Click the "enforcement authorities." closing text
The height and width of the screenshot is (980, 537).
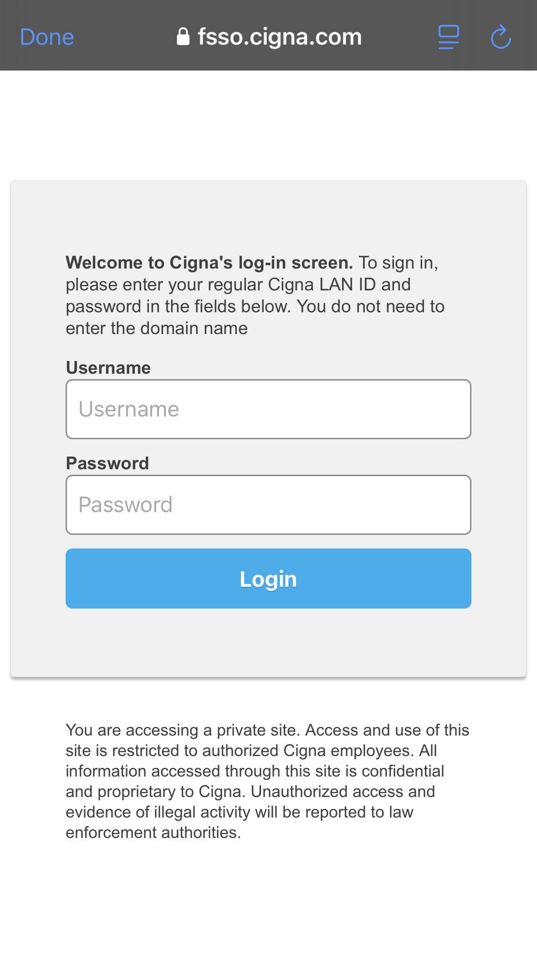[153, 832]
